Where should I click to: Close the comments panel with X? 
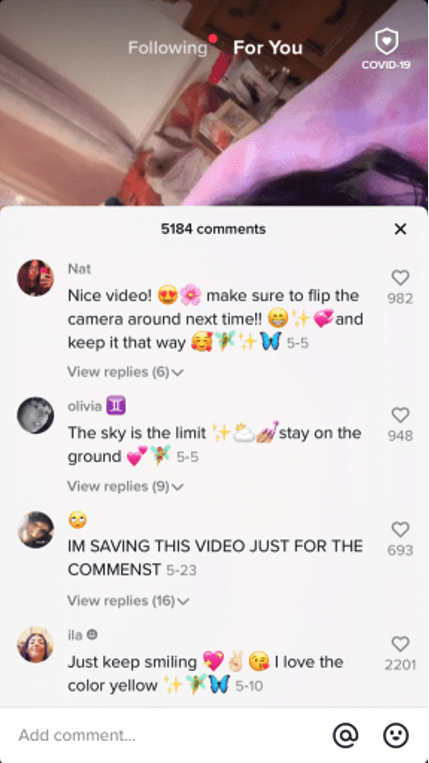[400, 229]
